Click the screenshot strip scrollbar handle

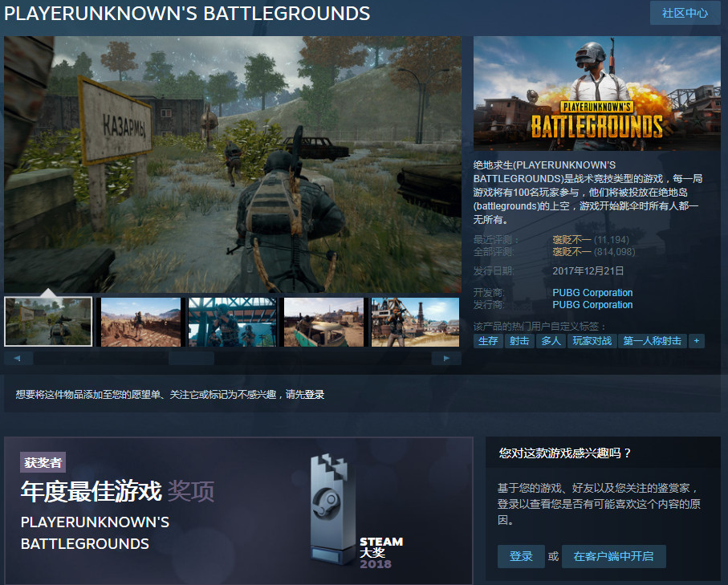191,358
